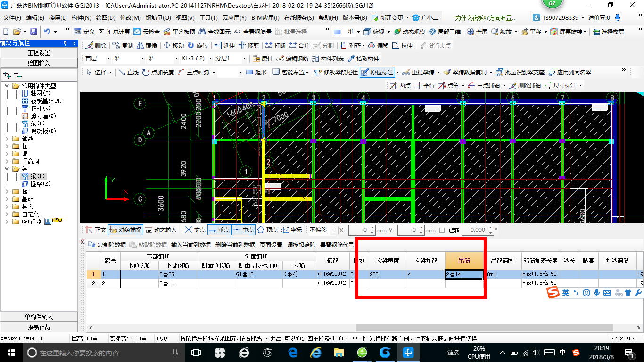This screenshot has height=362, width=644.
Task: Select the 拉伸 stretch tool
Action: 402,46
